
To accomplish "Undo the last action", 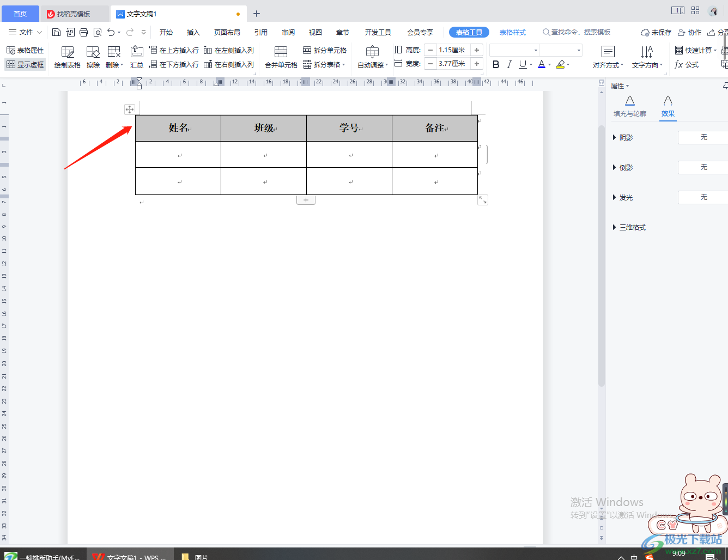I will 111,32.
